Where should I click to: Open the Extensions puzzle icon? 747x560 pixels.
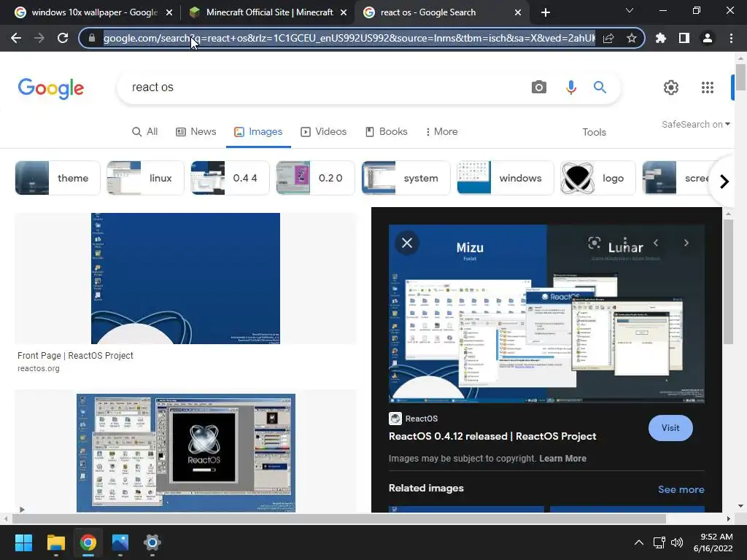pos(661,38)
